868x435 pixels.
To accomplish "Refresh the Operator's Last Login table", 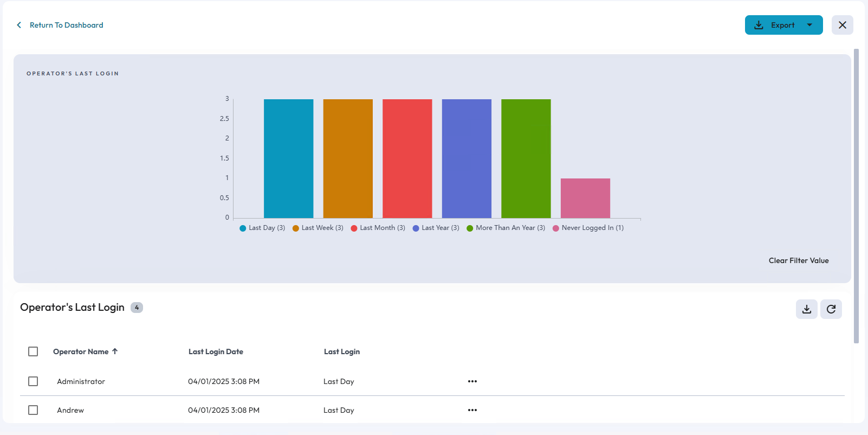I will 831,309.
